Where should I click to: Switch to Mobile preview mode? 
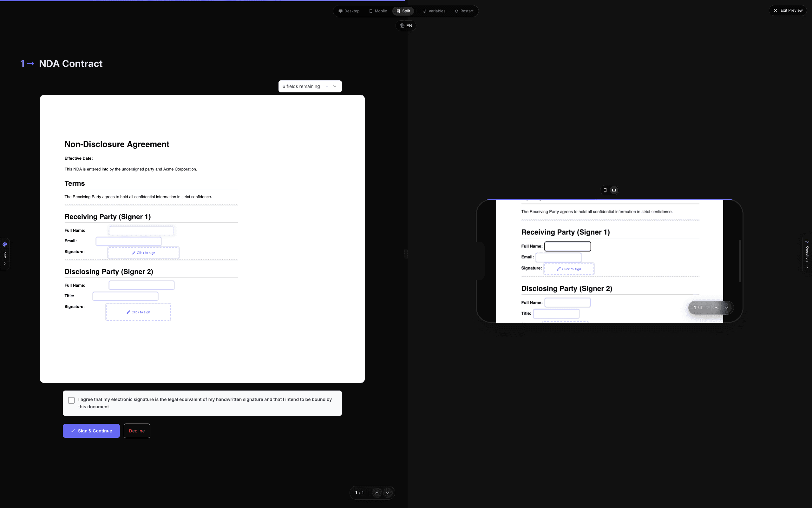(378, 11)
